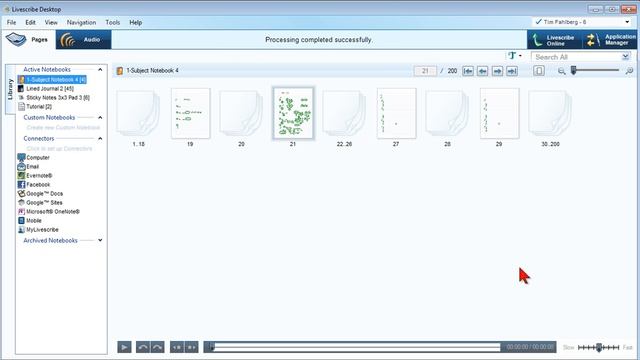Click the current page number field
This screenshot has height=360, width=640.
click(x=425, y=71)
